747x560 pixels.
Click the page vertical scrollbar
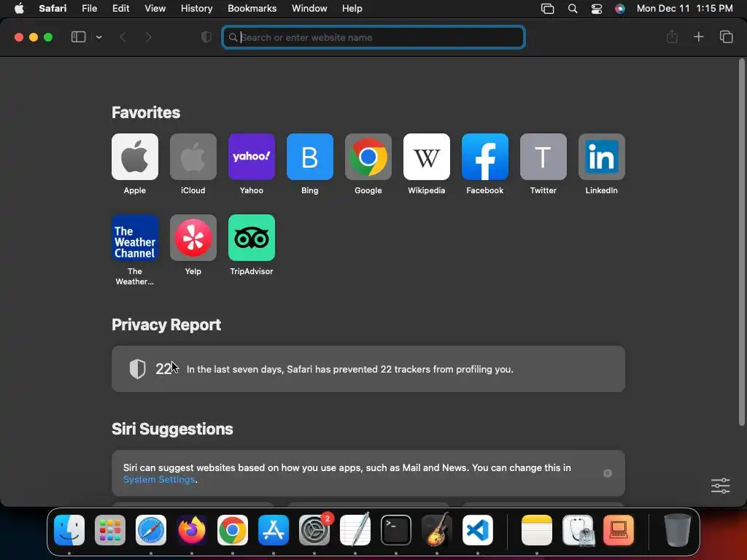click(741, 242)
